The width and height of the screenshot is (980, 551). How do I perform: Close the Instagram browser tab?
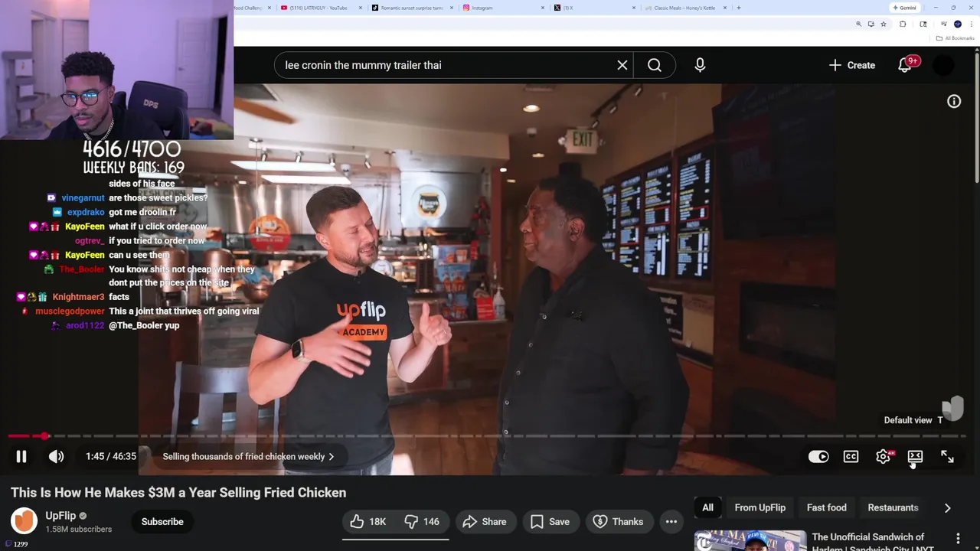click(543, 8)
